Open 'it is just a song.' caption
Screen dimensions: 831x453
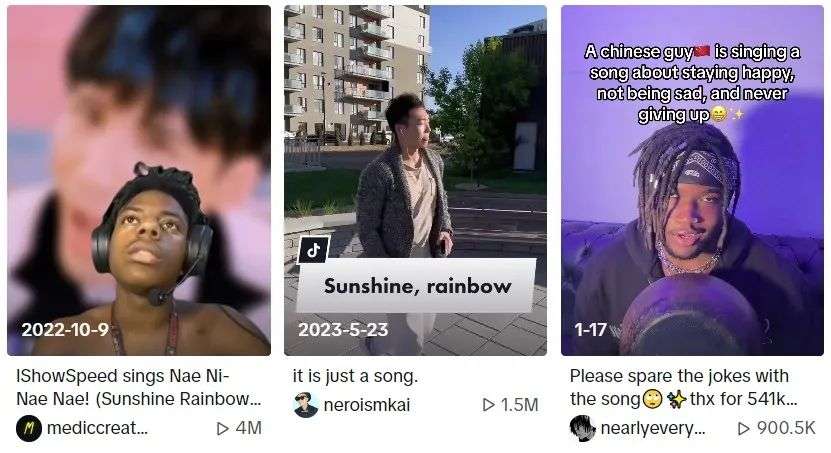coord(356,376)
